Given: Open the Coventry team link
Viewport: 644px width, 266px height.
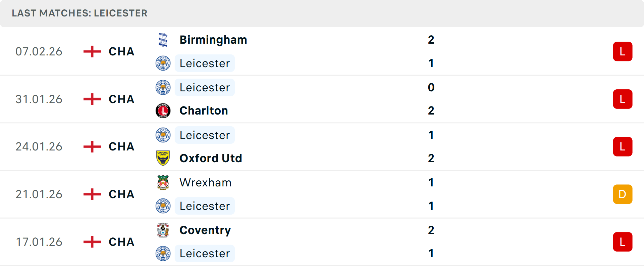Looking at the screenshot, I should point(205,230).
